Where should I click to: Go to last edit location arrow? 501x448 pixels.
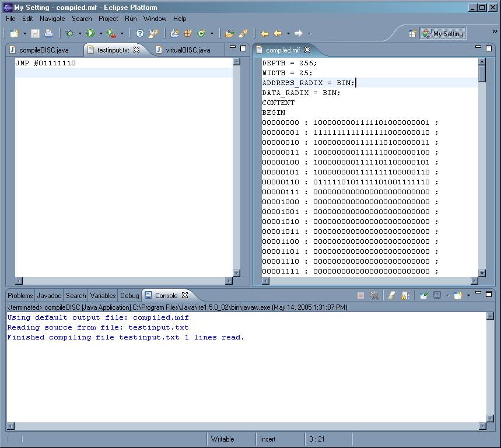pyautogui.click(x=264, y=33)
